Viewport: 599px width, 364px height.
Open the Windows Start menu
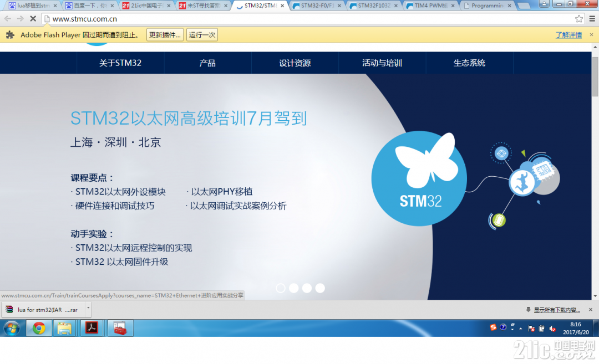click(x=12, y=328)
